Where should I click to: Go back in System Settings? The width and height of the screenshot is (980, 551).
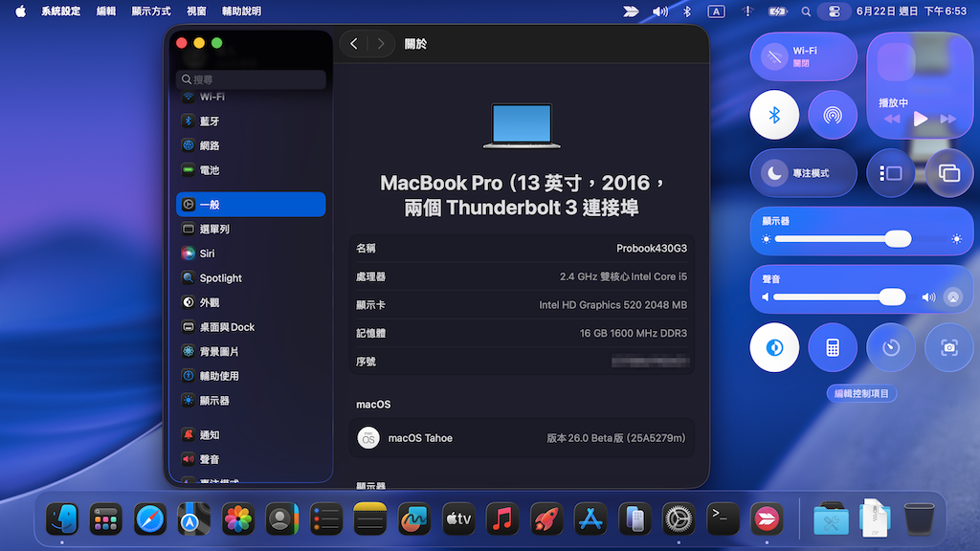tap(354, 44)
